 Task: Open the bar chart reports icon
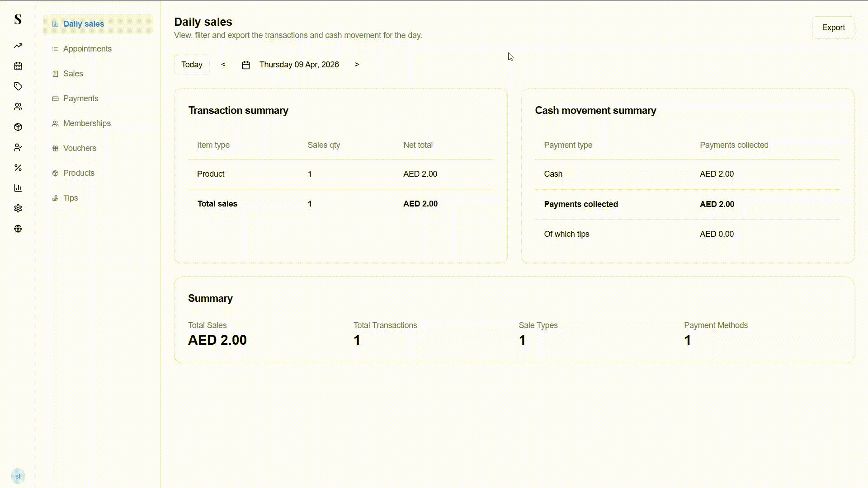tap(18, 188)
